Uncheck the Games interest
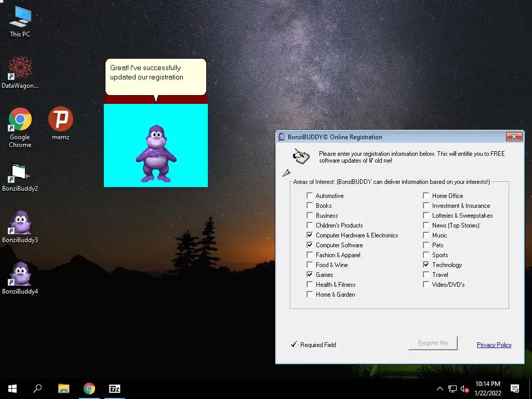 point(310,274)
